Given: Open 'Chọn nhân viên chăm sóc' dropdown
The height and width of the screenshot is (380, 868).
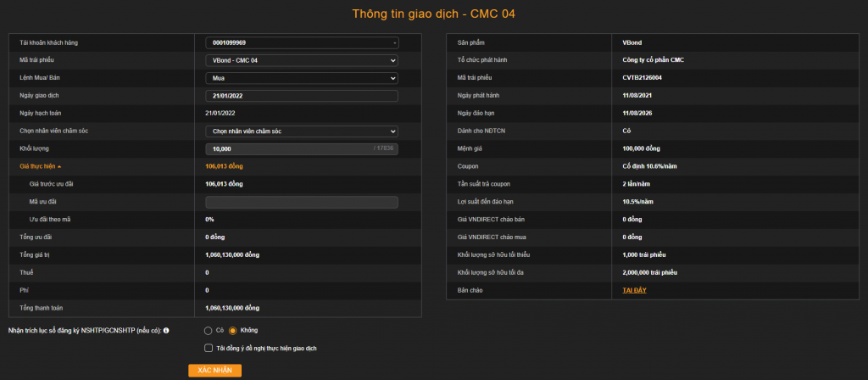Looking at the screenshot, I should (x=302, y=131).
